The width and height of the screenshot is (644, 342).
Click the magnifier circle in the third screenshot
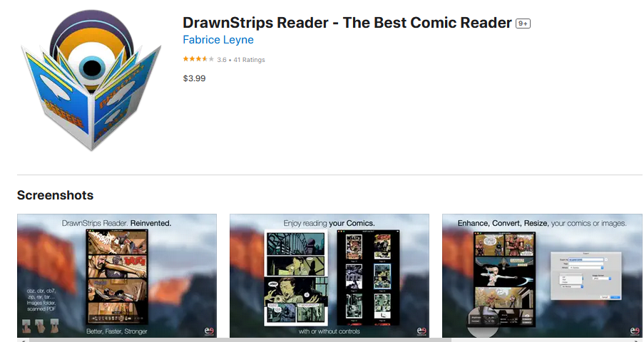coord(484,321)
